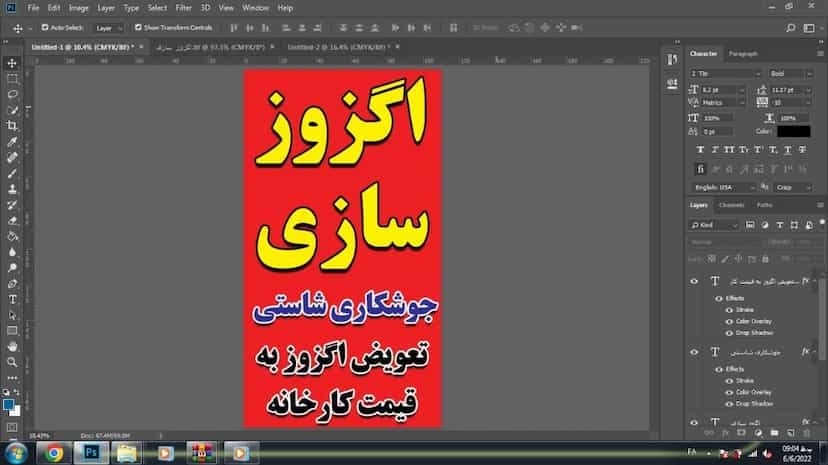Click the Layers panel vertical scrollbar

click(x=822, y=318)
